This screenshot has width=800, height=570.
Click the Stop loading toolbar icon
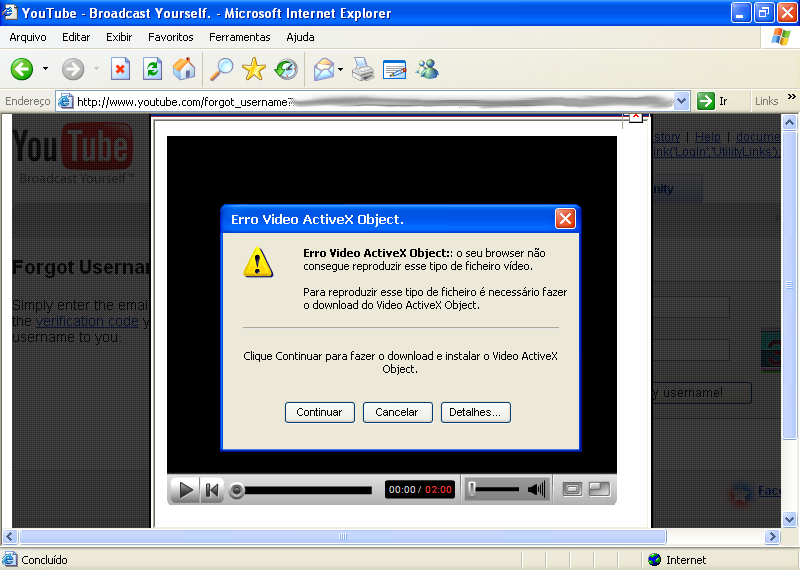coord(120,69)
